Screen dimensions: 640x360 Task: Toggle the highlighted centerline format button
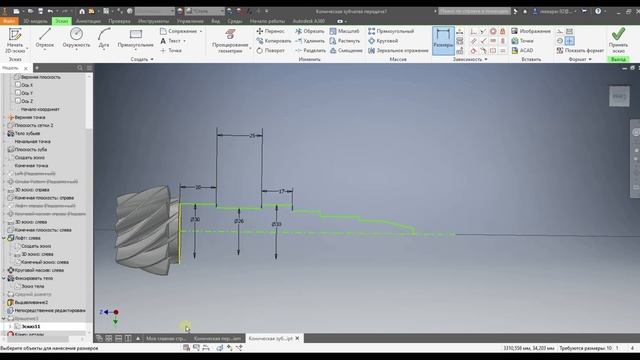[x=570, y=41]
